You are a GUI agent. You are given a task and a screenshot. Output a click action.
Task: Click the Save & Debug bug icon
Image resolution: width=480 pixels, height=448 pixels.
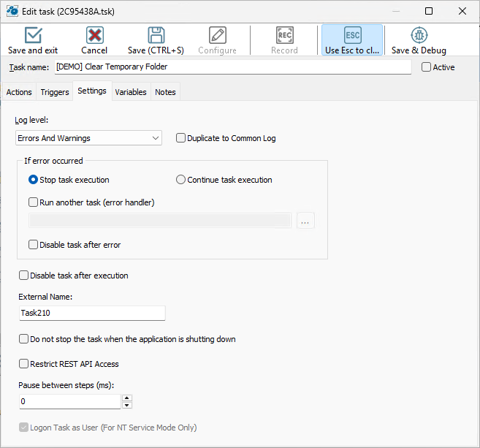coord(419,35)
